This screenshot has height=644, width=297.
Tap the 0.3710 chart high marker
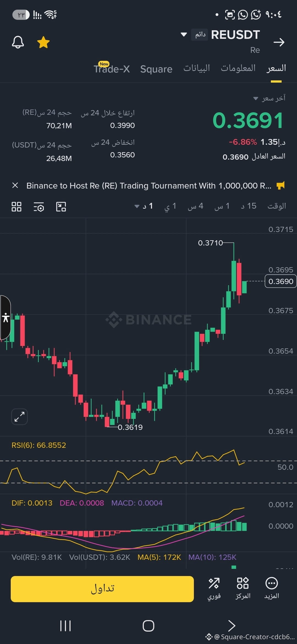point(210,243)
